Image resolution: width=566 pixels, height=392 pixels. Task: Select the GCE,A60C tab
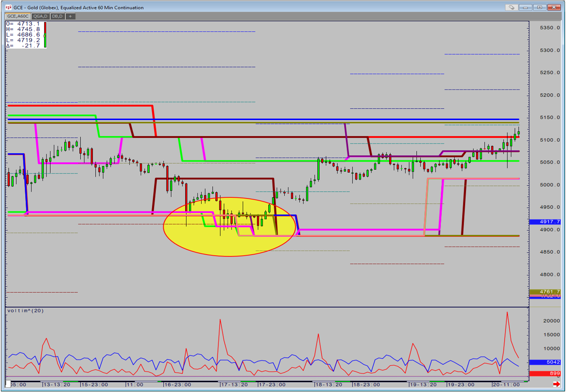18,16
